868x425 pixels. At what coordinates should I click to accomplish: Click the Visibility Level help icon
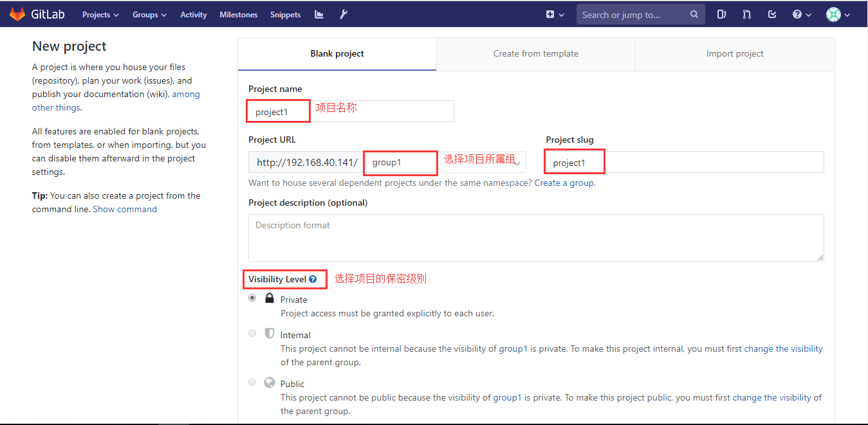point(313,280)
